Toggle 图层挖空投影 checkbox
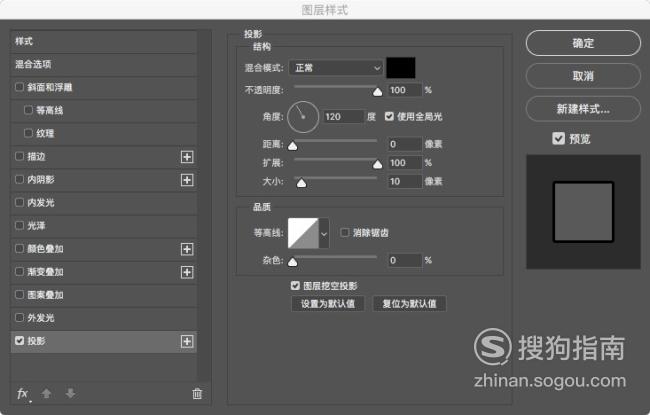Image resolution: width=650 pixels, height=415 pixels. [x=295, y=286]
